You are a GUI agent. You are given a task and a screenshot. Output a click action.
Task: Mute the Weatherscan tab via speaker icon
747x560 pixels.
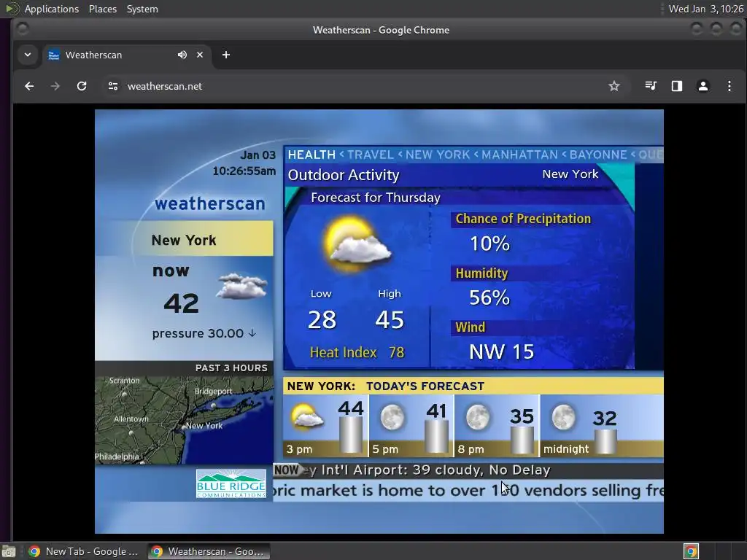click(182, 55)
